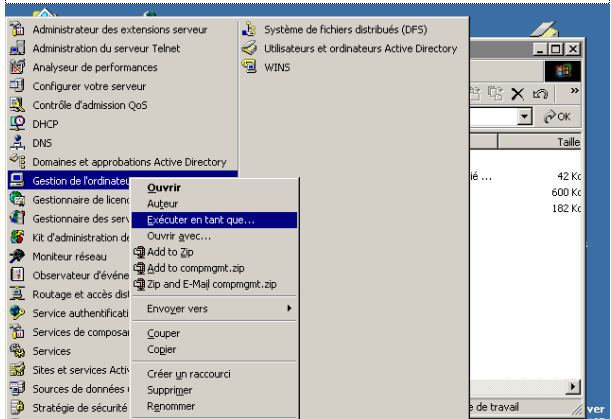Click the Taille column header

click(x=567, y=143)
